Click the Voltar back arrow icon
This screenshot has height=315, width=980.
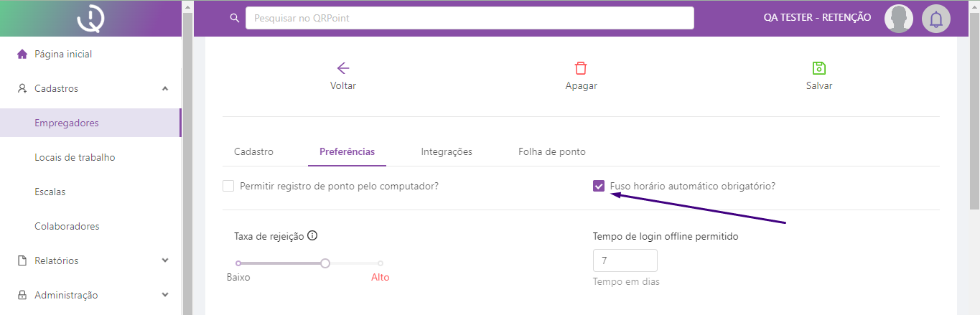point(343,69)
